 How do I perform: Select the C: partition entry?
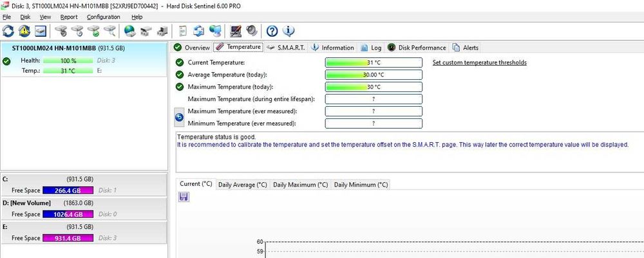click(x=84, y=185)
